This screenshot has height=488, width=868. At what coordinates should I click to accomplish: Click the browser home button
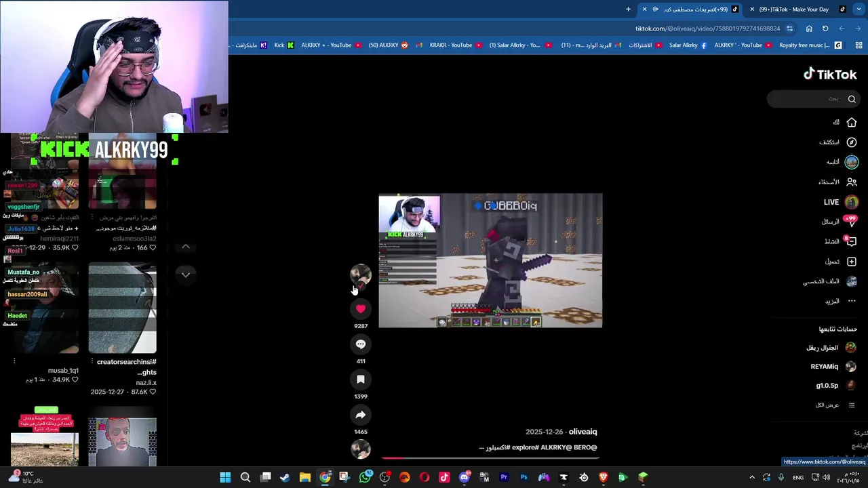(809, 28)
